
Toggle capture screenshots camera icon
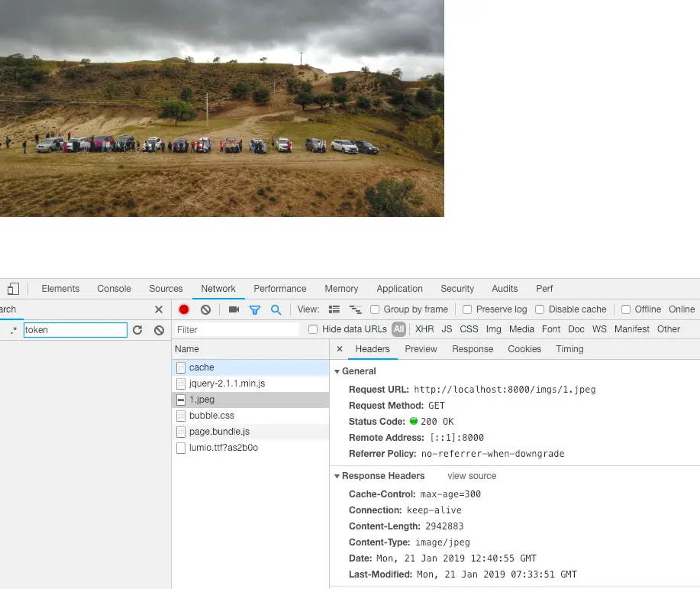[234, 309]
